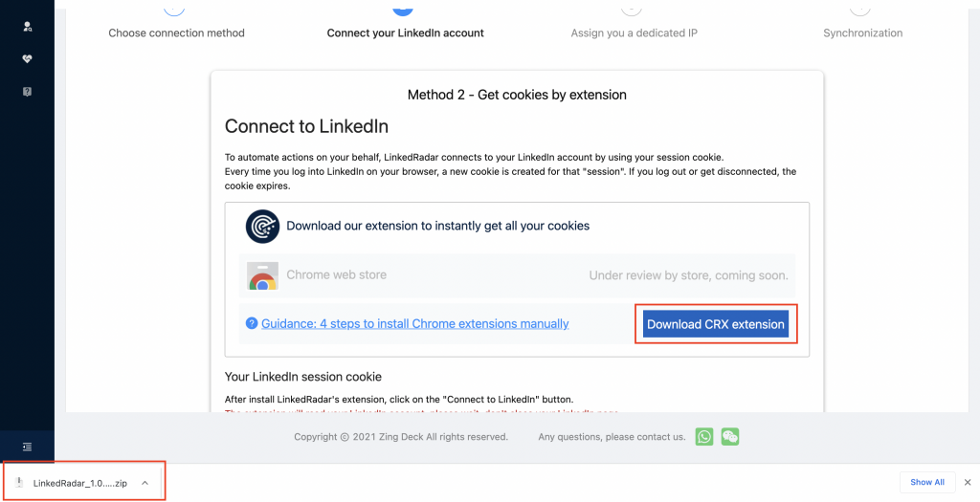Open the 4 steps manual install guidance link
The height and width of the screenshot is (502, 980).
[x=415, y=324]
